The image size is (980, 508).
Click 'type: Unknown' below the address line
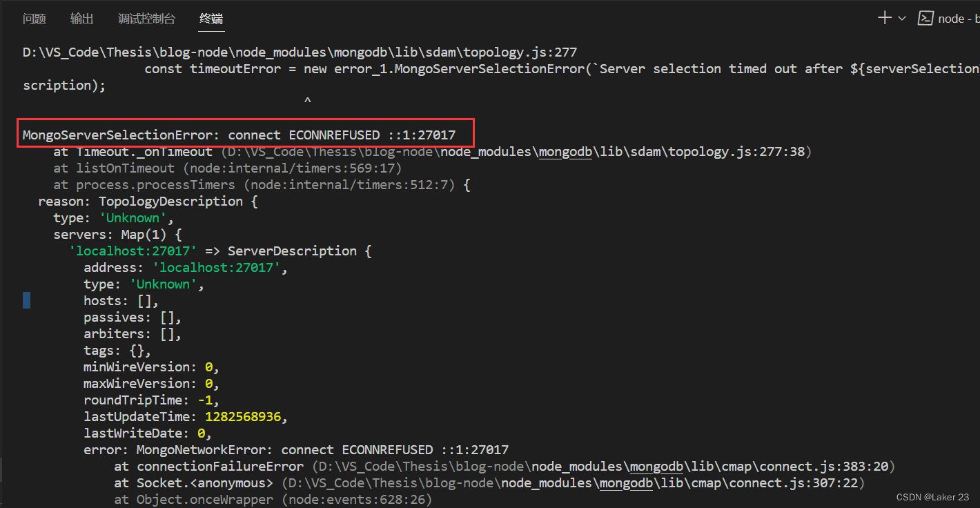pos(144,284)
